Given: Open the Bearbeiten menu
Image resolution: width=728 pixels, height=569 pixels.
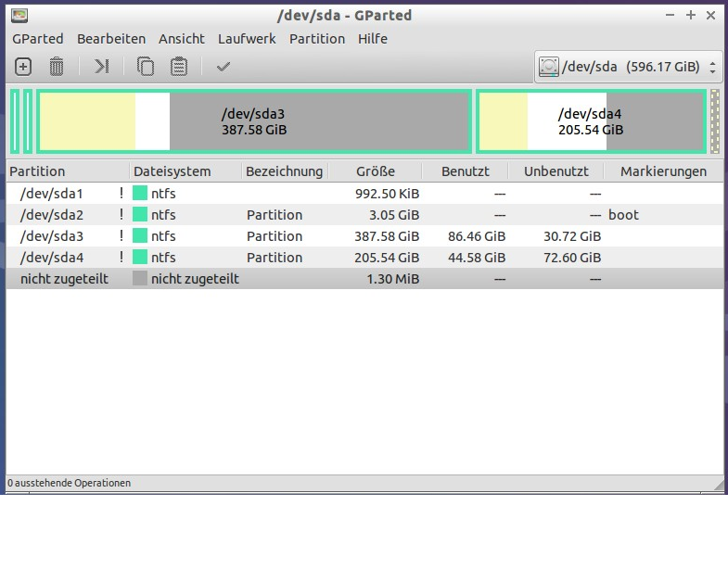Looking at the screenshot, I should (111, 39).
